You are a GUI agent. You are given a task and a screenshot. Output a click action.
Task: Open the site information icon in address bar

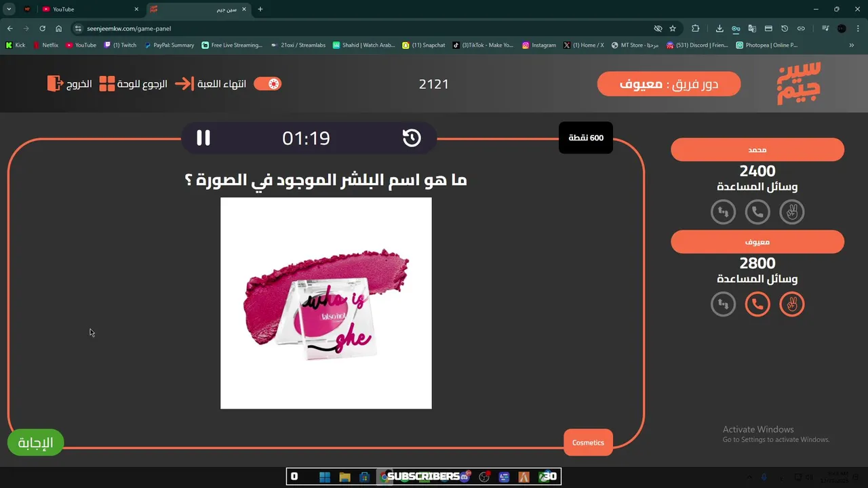point(78,28)
